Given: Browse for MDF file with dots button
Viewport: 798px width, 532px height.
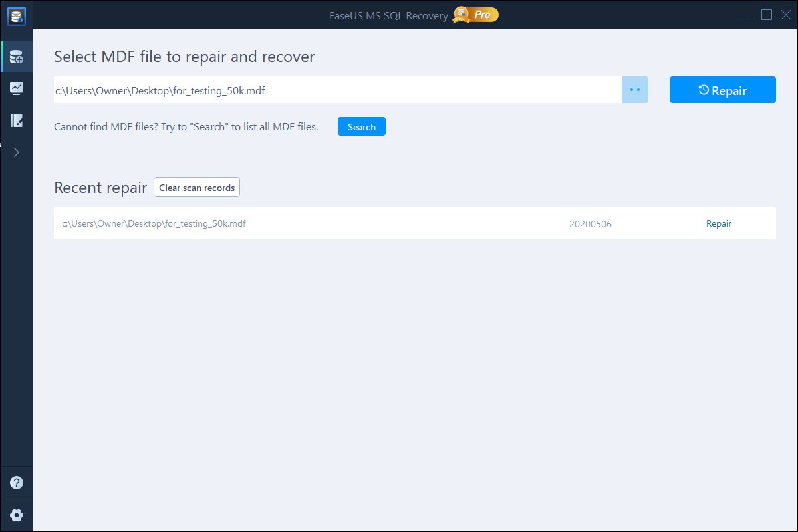Looking at the screenshot, I should pos(635,90).
